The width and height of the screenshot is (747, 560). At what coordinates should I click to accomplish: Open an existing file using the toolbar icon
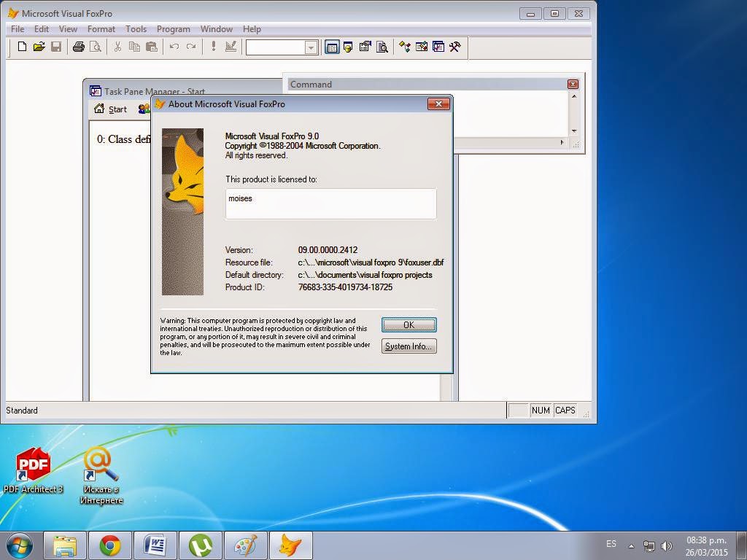tap(40, 47)
